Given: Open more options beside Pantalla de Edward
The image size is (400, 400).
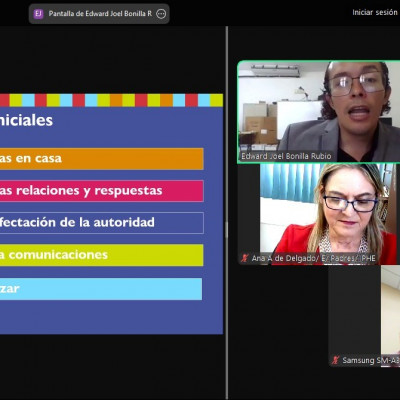Looking at the screenshot, I should (161, 14).
